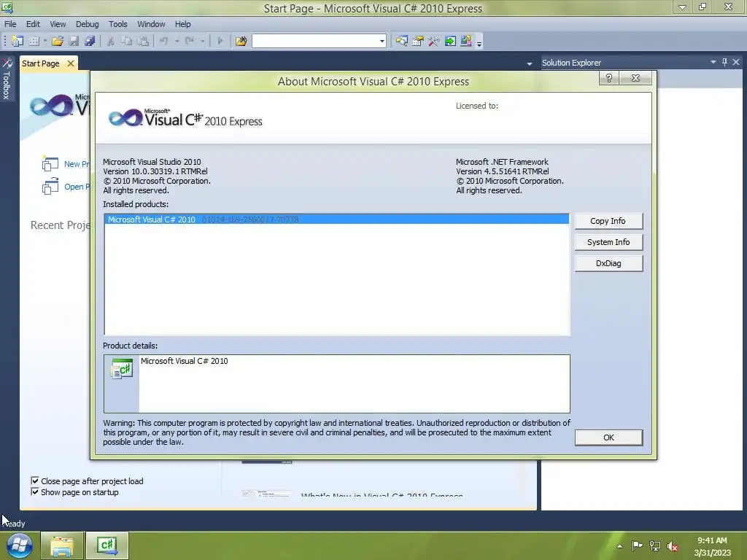
Task: Click the Open File folder toolbar icon
Action: pos(58,41)
